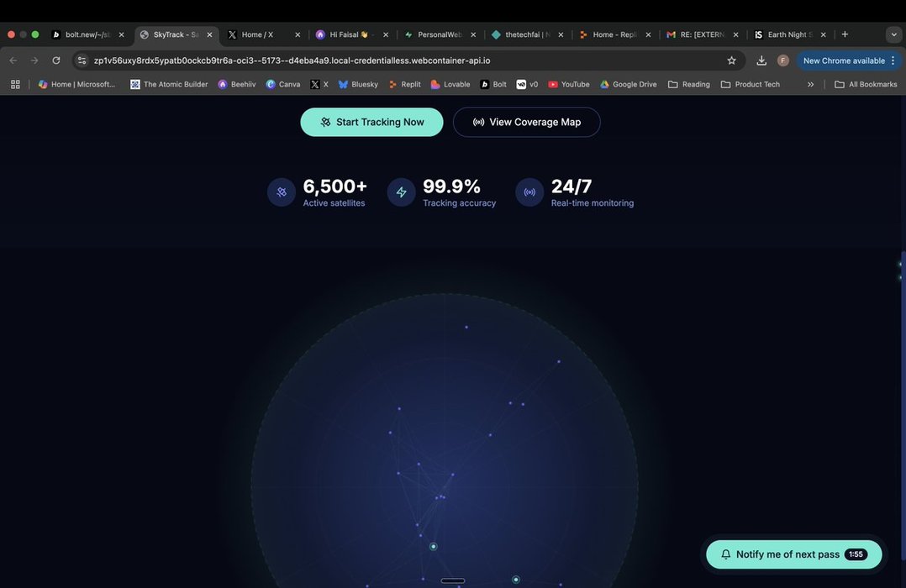Close the Hi Faisal tab
Image resolution: width=906 pixels, height=588 pixels.
click(386, 34)
